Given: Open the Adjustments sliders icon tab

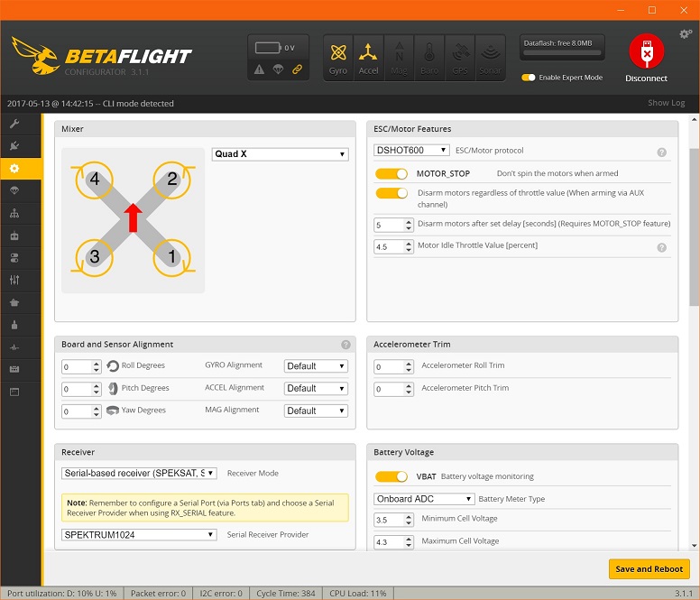Looking at the screenshot, I should [x=14, y=280].
